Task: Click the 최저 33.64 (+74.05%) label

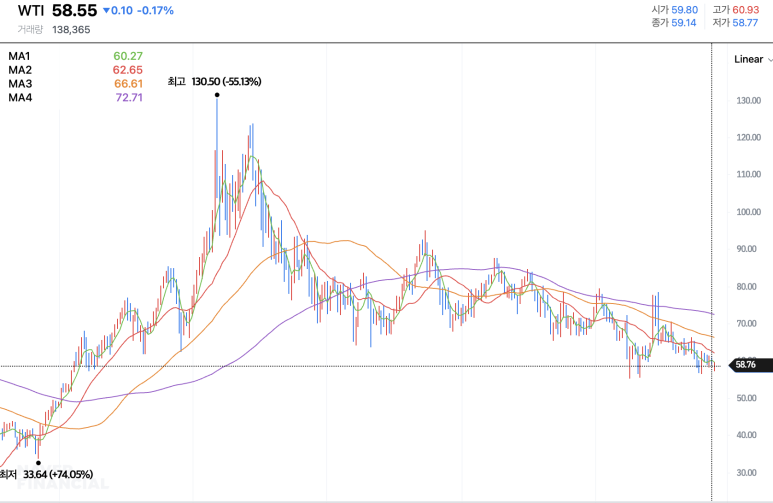Action: pos(38,474)
